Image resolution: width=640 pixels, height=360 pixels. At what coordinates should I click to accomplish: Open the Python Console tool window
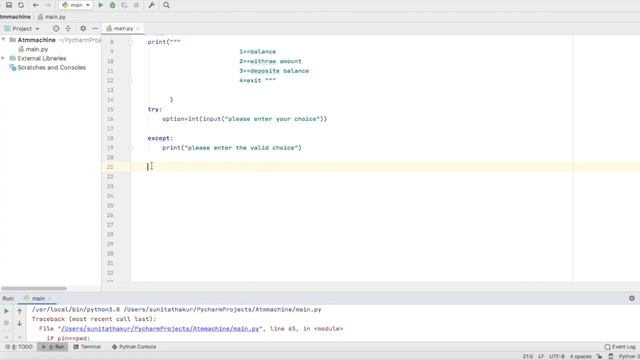pyautogui.click(x=134, y=347)
